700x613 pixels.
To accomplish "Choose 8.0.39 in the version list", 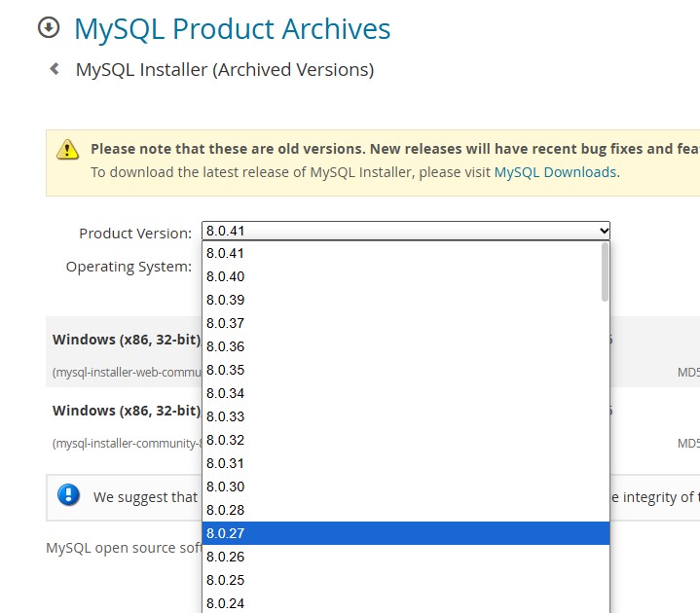I will point(406,300).
